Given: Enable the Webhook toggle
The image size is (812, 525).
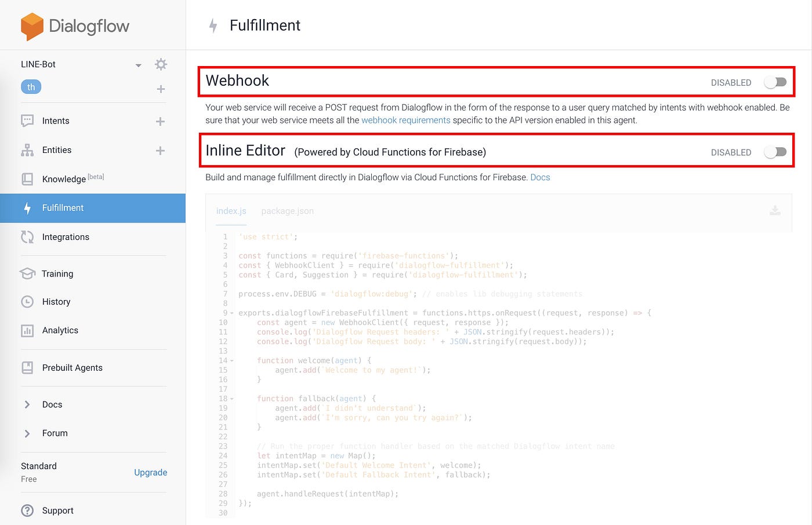Looking at the screenshot, I should (x=775, y=82).
